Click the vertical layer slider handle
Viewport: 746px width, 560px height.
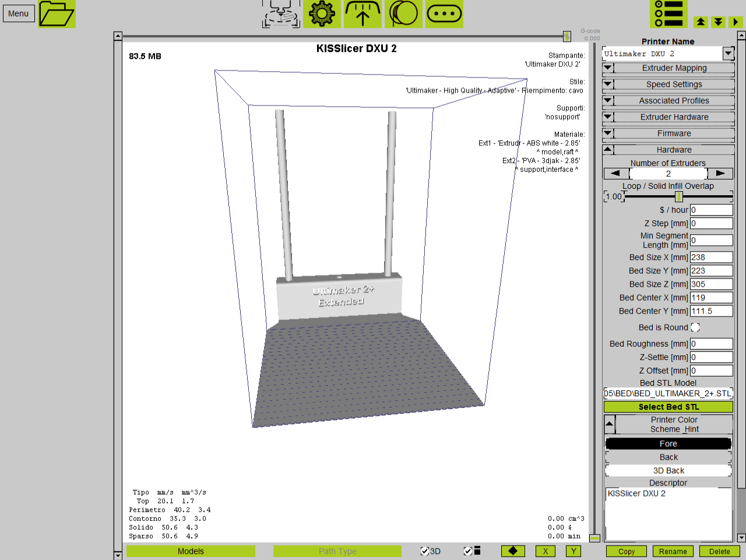click(x=594, y=537)
